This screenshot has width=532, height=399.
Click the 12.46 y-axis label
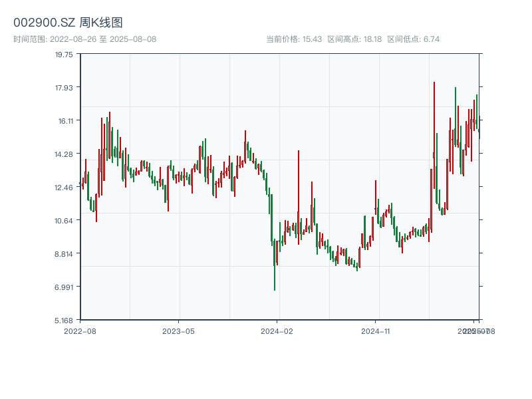pyautogui.click(x=64, y=188)
